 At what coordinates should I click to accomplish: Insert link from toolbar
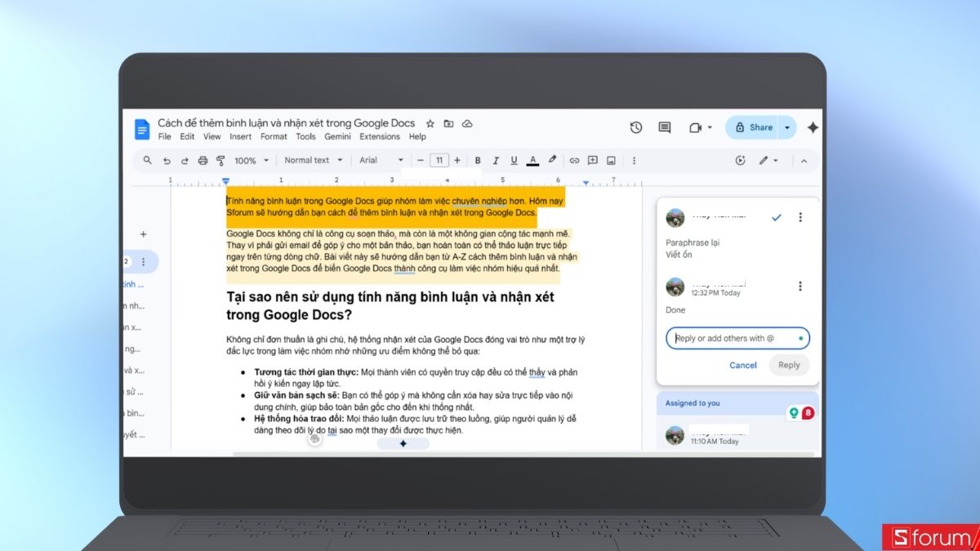[x=574, y=160]
